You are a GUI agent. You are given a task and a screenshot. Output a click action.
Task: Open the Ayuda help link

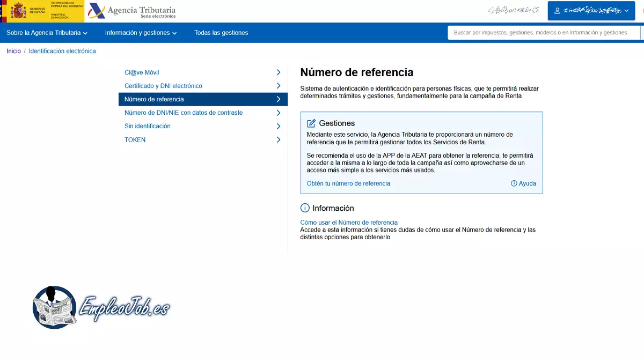click(x=523, y=183)
